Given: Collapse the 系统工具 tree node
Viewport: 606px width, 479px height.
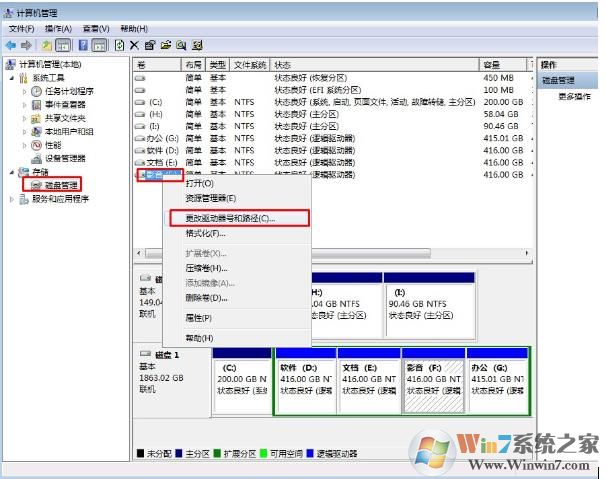Looking at the screenshot, I should click(12, 78).
